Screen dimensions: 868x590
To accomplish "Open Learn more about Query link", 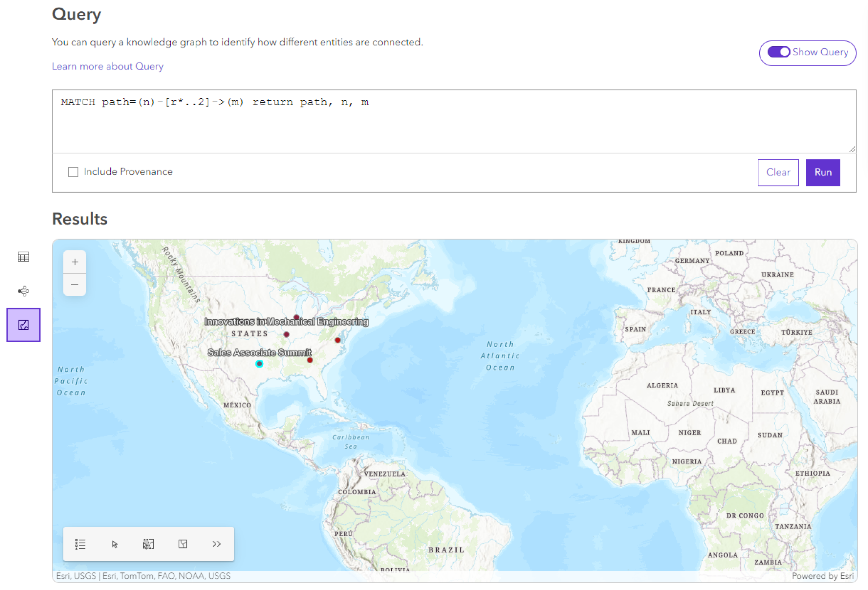I will [108, 66].
